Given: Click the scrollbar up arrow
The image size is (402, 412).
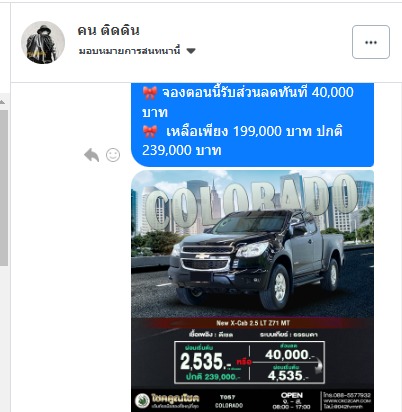Looking at the screenshot, I should pos(3,101).
